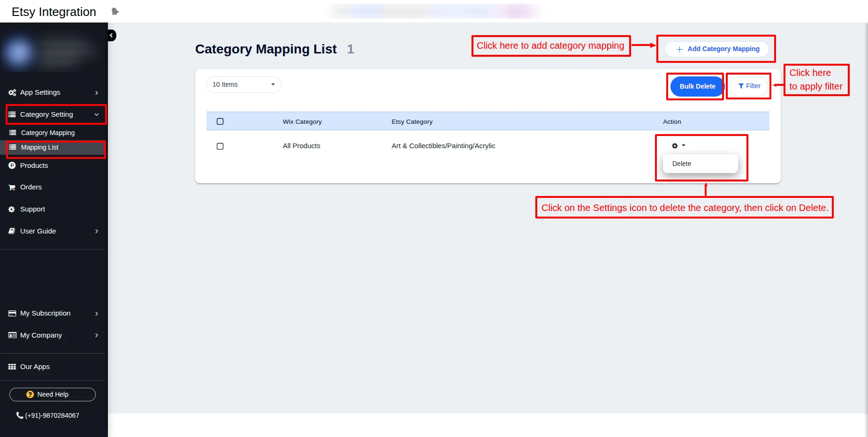Collapse Category Setting chevron
Screen dimensions: 868x437
(x=97, y=114)
